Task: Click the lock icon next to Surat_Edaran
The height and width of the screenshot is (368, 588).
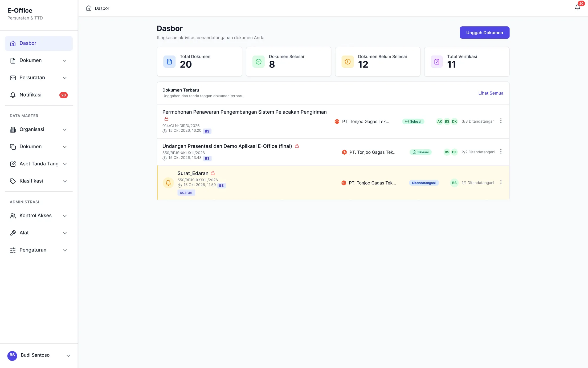Action: pyautogui.click(x=213, y=173)
